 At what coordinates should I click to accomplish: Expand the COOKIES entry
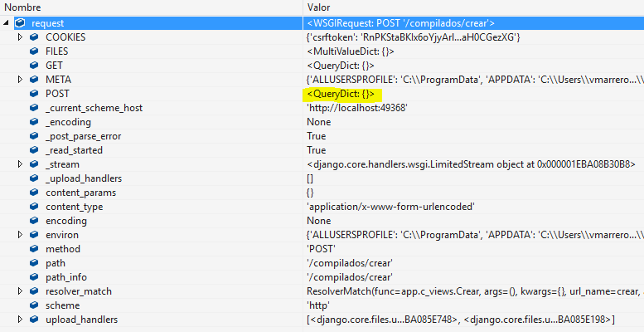[21, 37]
